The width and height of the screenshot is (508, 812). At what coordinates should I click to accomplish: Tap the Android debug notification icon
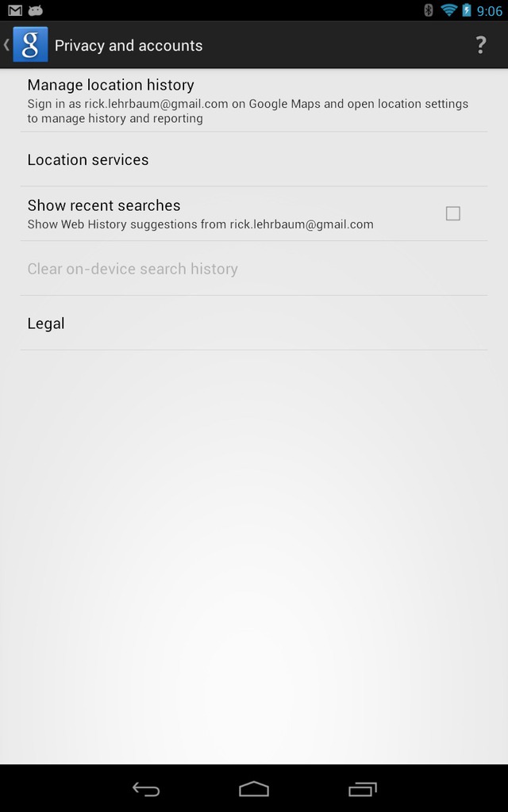pos(35,10)
